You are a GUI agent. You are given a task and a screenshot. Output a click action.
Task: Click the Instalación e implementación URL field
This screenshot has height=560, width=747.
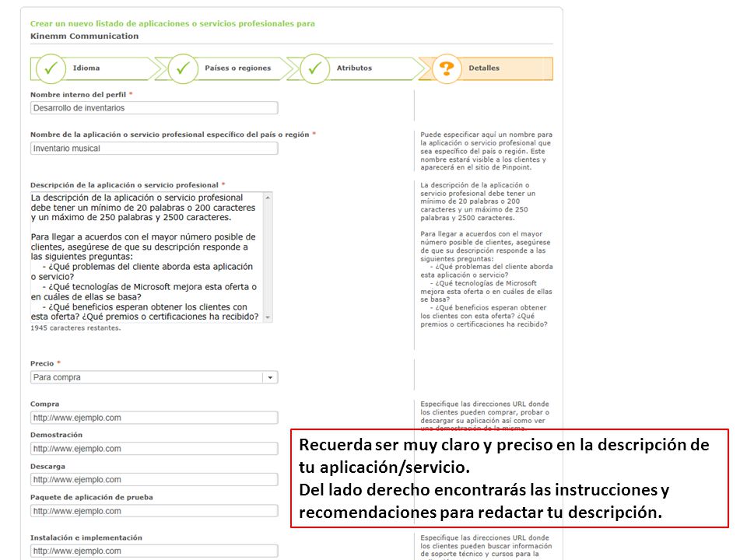[154, 551]
